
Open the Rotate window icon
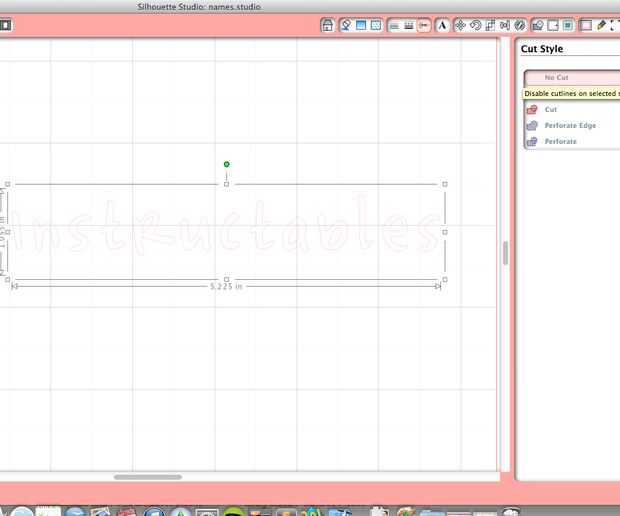tap(475, 25)
